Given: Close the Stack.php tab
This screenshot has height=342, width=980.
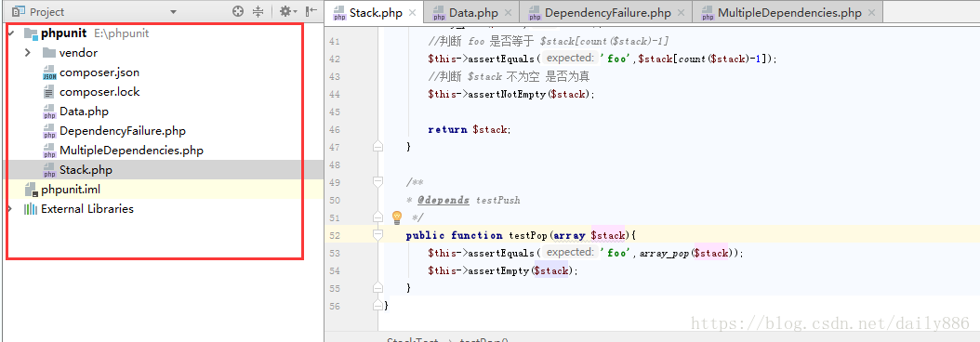Looking at the screenshot, I should click(412, 12).
